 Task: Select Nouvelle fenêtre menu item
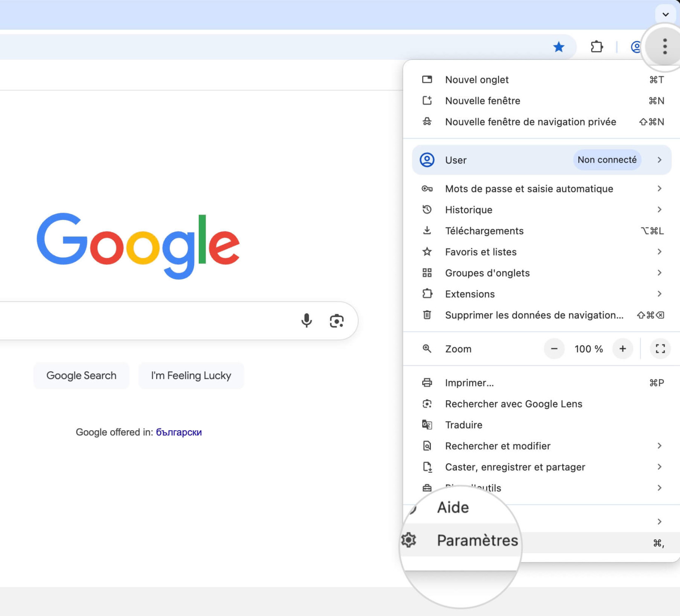coord(542,101)
